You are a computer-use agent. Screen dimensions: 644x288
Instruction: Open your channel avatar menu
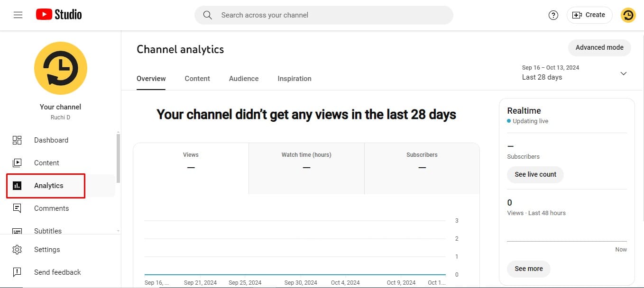[x=628, y=15]
